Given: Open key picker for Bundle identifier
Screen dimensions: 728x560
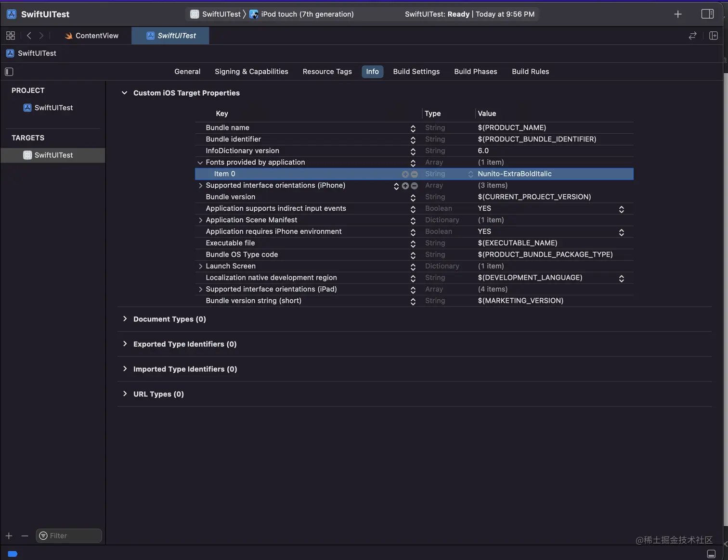Looking at the screenshot, I should [413, 140].
